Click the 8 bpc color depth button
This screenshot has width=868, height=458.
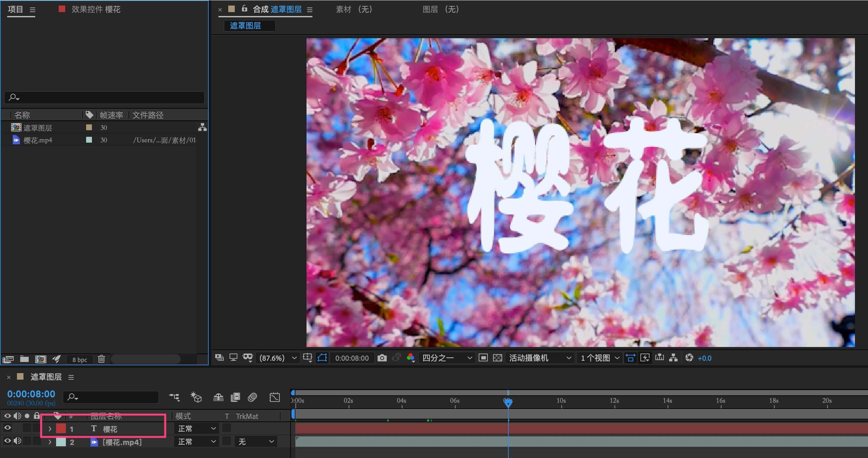pos(80,359)
